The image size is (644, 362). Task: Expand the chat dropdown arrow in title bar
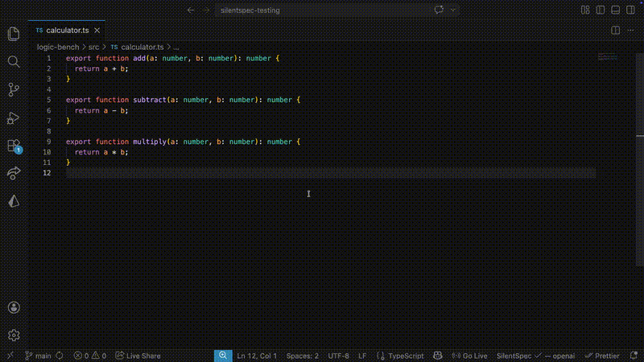pyautogui.click(x=452, y=10)
